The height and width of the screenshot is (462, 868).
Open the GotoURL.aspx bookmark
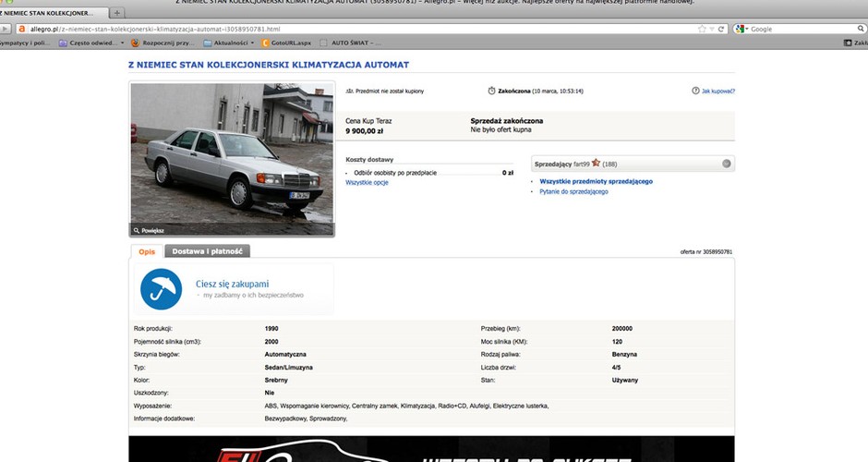(286, 43)
